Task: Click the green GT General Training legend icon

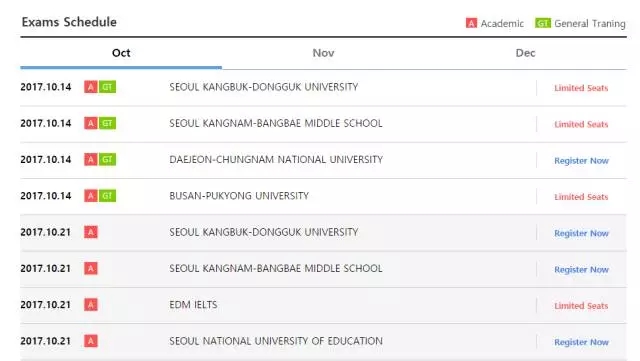Action: 543,23
